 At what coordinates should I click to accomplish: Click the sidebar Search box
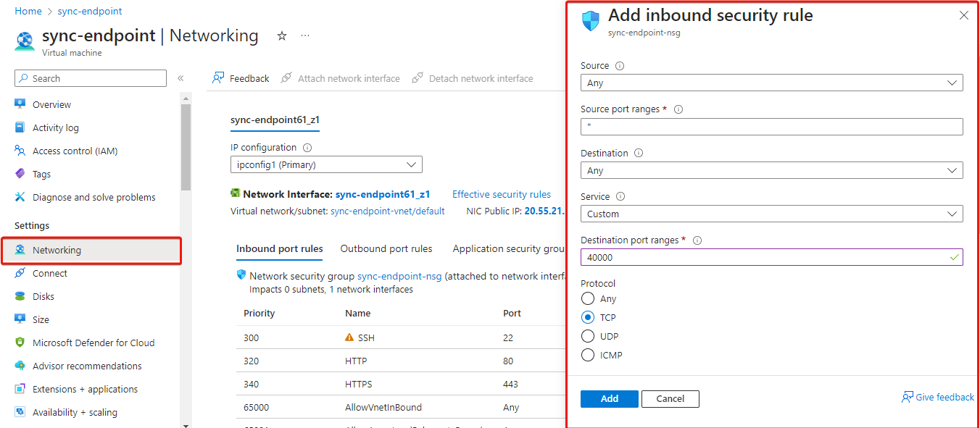(91, 78)
